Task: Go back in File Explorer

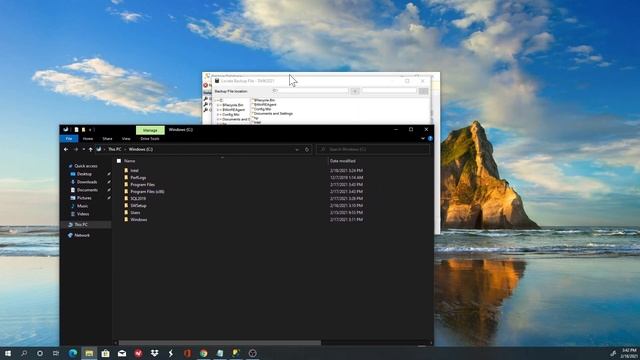Action: [66, 149]
